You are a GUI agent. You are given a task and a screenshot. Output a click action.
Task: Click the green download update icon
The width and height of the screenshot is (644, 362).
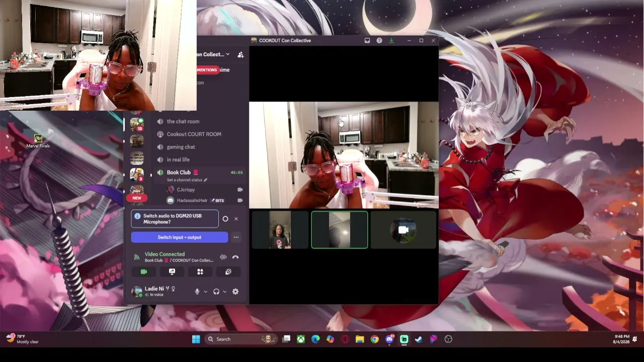[x=391, y=41]
